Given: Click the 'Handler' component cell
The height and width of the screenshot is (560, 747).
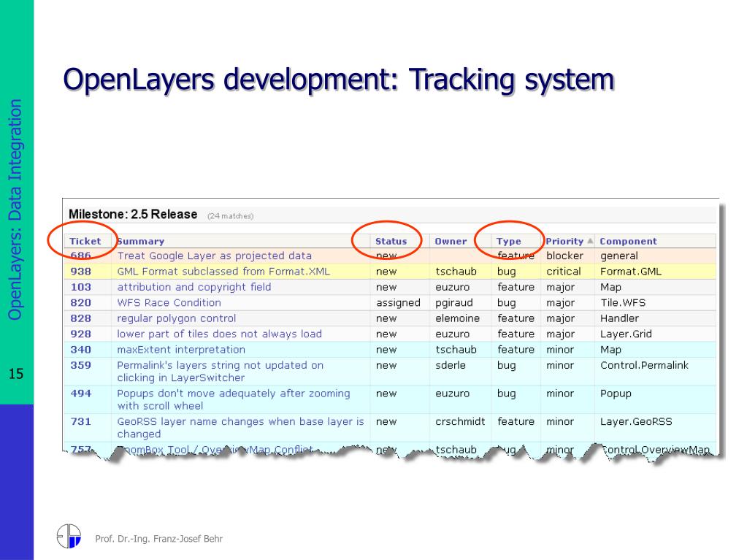Looking at the screenshot, I should [x=619, y=318].
